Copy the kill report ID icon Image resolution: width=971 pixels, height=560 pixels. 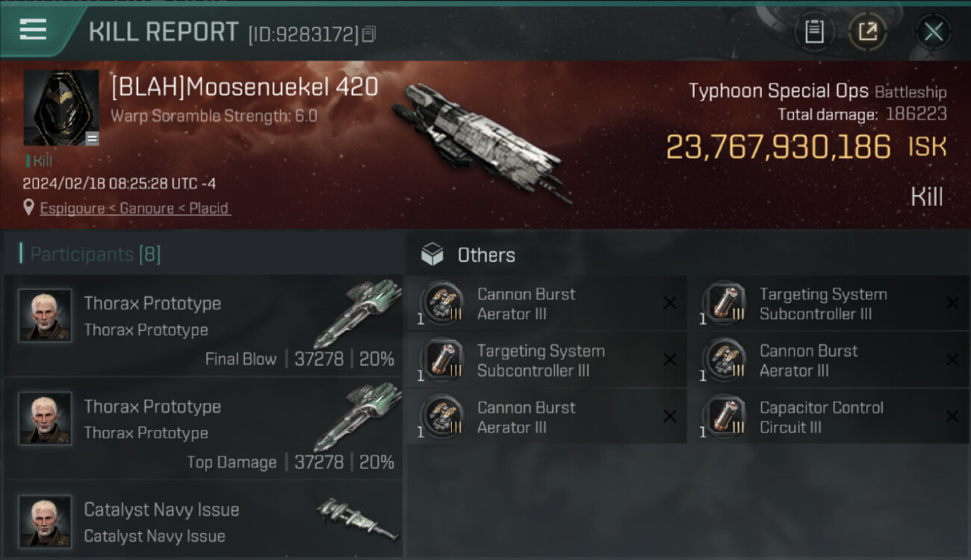click(368, 34)
